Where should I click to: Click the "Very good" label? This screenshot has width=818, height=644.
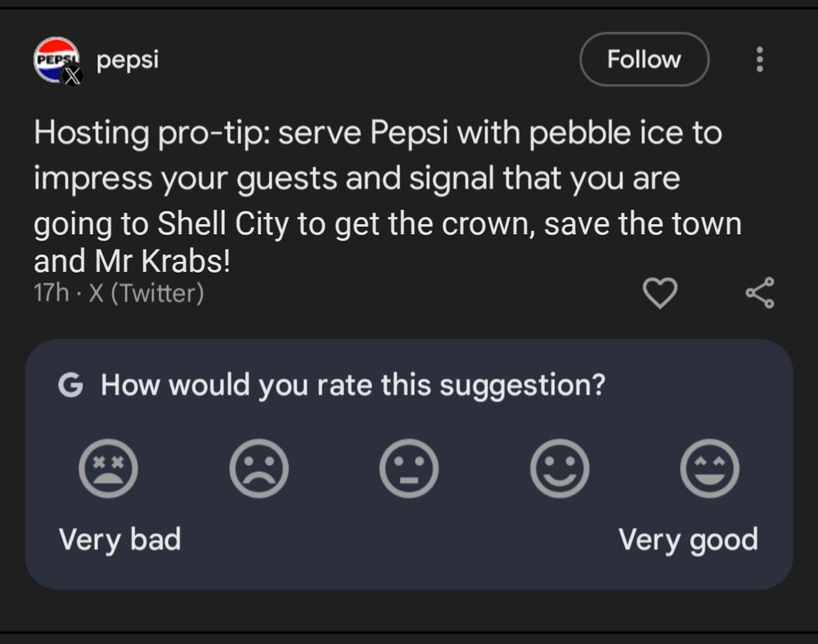(688, 540)
